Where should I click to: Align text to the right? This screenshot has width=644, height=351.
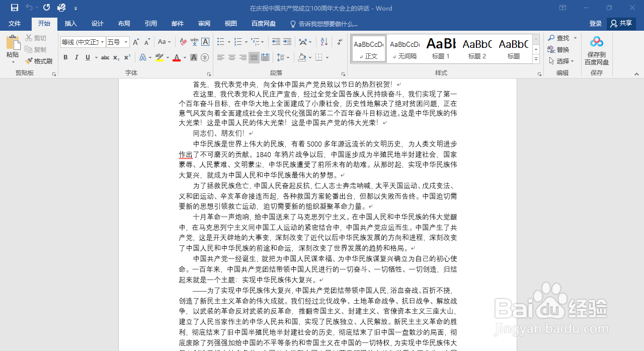point(243,57)
